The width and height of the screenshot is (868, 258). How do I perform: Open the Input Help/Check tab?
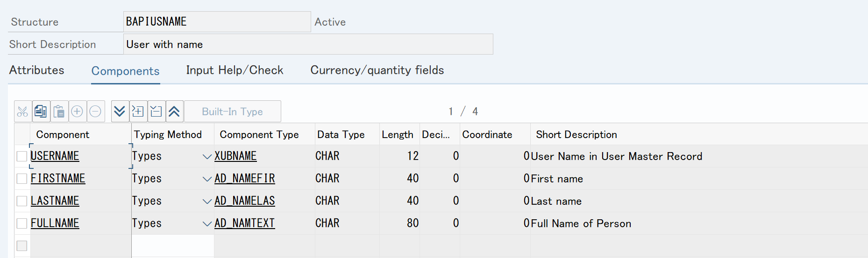pyautogui.click(x=235, y=70)
